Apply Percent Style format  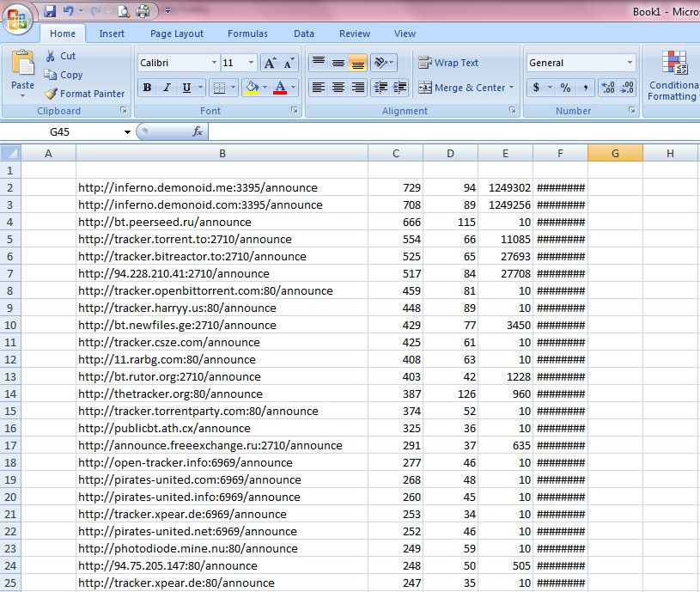tap(566, 88)
